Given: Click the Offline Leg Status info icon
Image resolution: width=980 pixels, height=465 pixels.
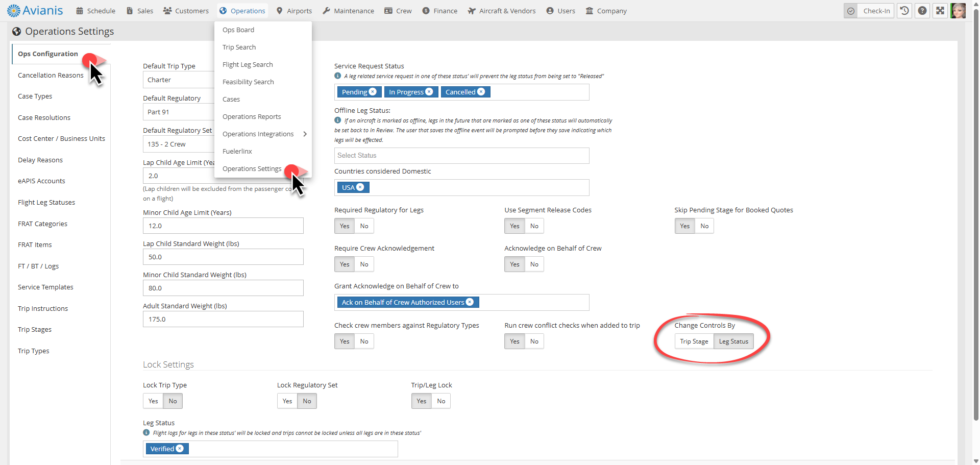Looking at the screenshot, I should tap(337, 120).
